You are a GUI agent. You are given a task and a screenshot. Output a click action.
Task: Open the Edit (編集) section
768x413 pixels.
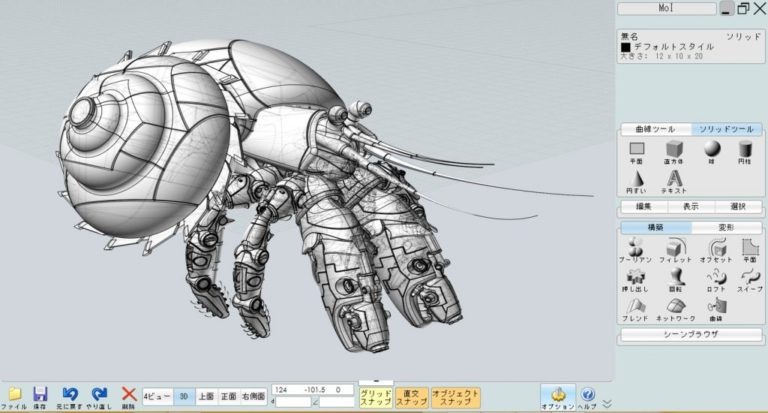click(x=644, y=207)
